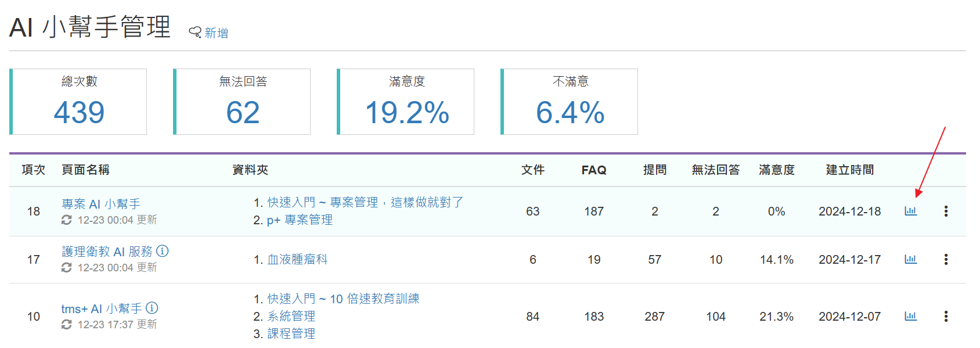The width and height of the screenshot is (980, 348).
Task: Open the 系統管理 folder link
Action: coord(291,316)
